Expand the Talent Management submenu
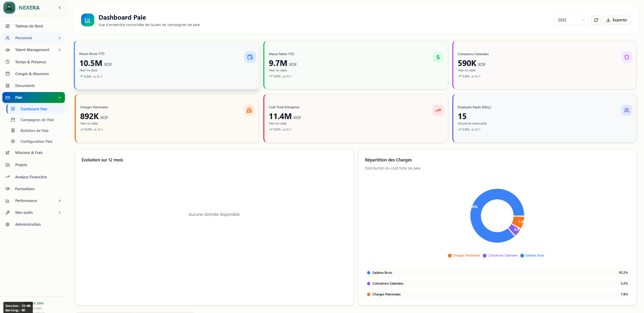 pyautogui.click(x=59, y=50)
